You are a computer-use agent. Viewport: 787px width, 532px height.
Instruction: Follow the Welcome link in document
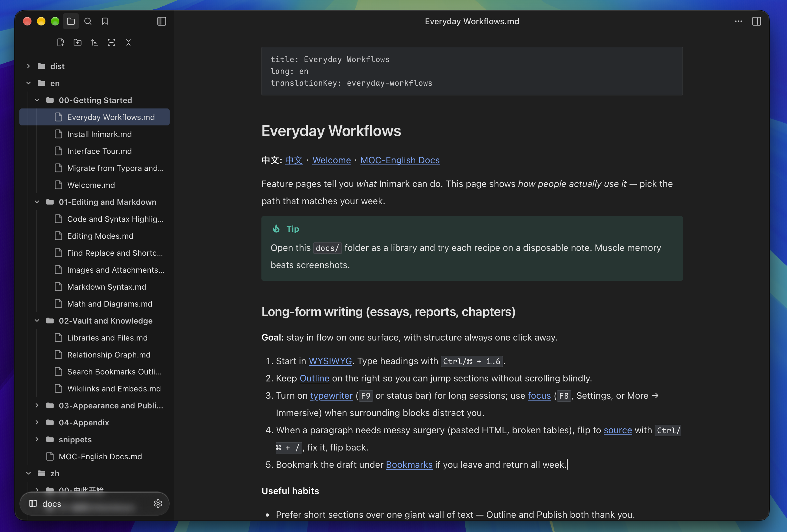(x=331, y=160)
